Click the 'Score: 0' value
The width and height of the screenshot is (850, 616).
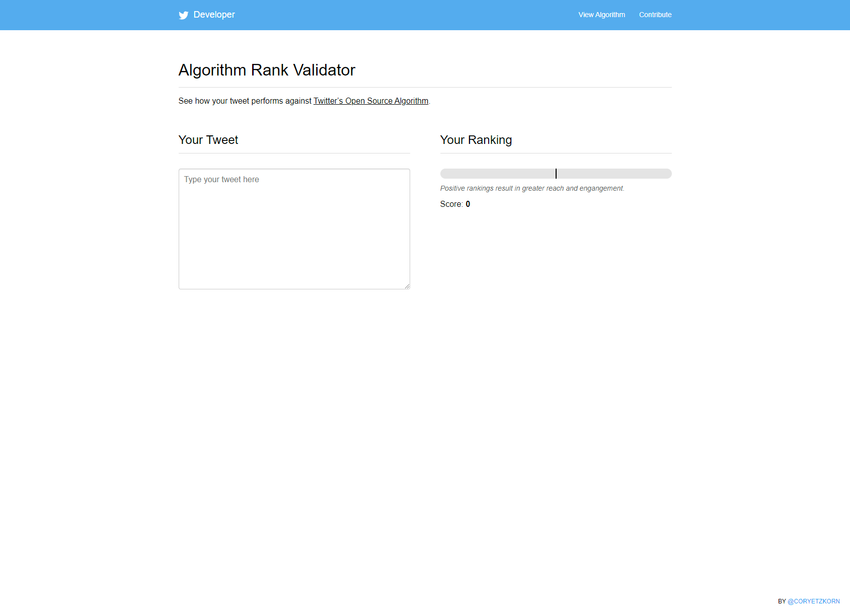[455, 204]
